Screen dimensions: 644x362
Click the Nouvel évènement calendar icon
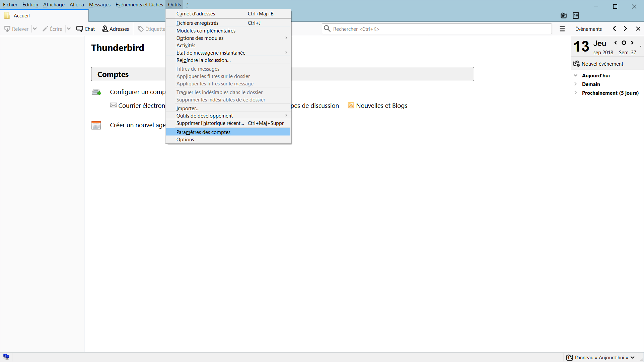coord(576,64)
